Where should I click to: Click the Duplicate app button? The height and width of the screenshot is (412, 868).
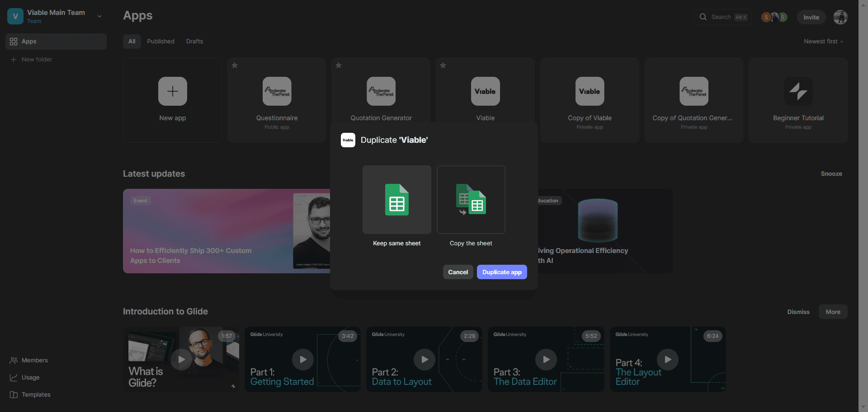tap(502, 272)
